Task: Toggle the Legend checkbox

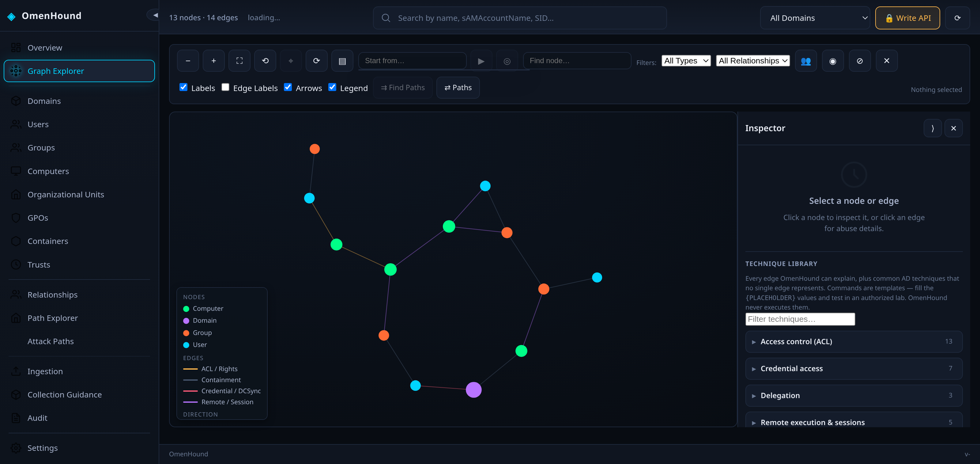Action: tap(332, 87)
